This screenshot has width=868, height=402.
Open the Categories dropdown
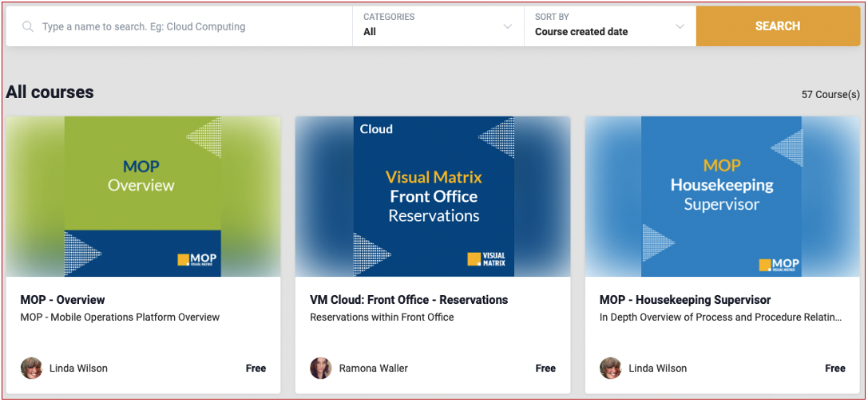click(x=437, y=26)
